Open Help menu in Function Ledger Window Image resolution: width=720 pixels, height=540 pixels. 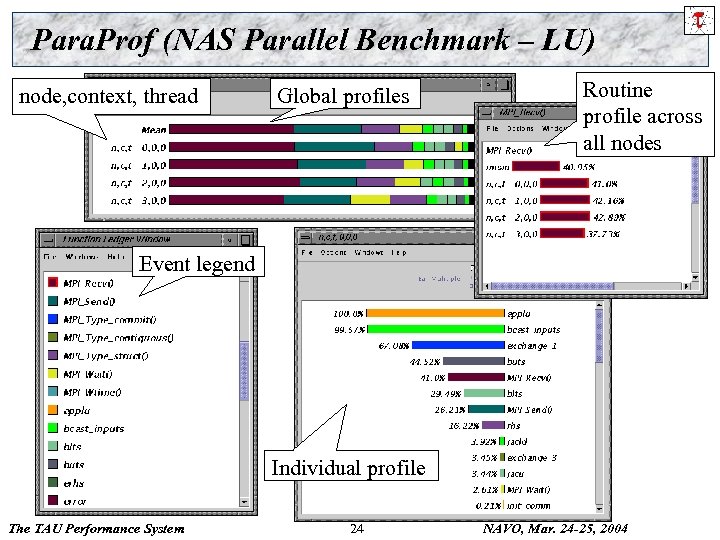(116, 257)
